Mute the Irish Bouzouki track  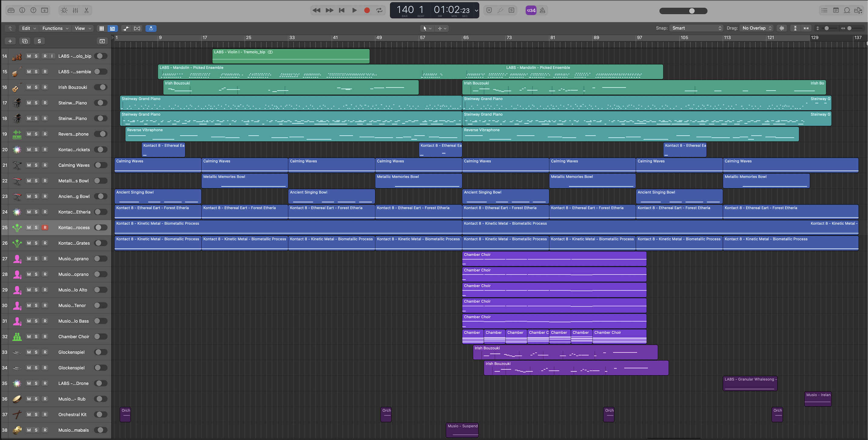(29, 87)
